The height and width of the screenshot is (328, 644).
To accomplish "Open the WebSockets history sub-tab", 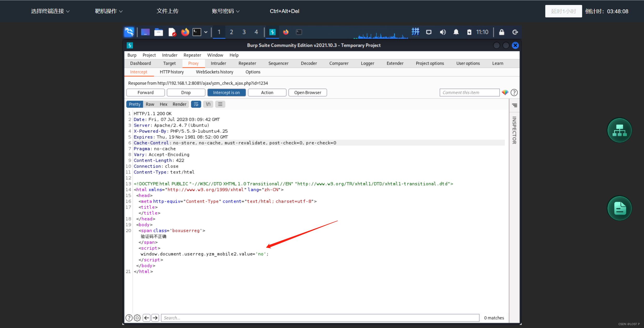I will (x=214, y=72).
